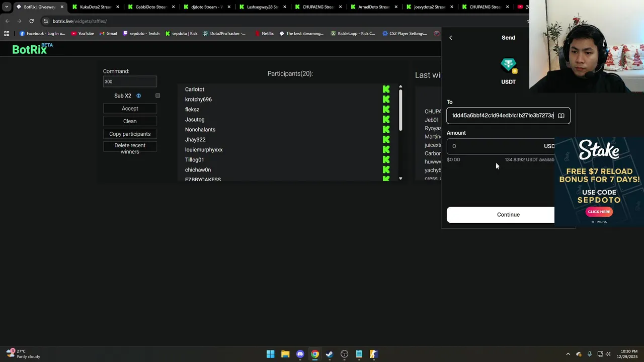Open the weather widget showing 27°C

[23, 354]
